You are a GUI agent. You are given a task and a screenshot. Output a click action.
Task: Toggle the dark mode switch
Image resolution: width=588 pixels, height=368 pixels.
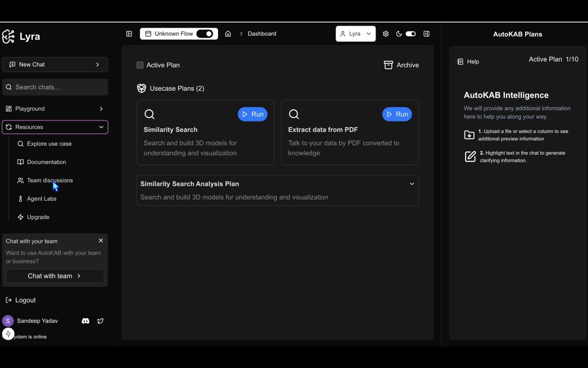[411, 34]
